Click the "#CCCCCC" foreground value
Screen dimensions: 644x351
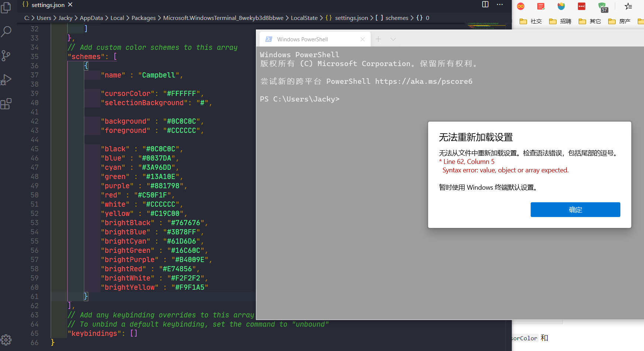click(x=181, y=130)
